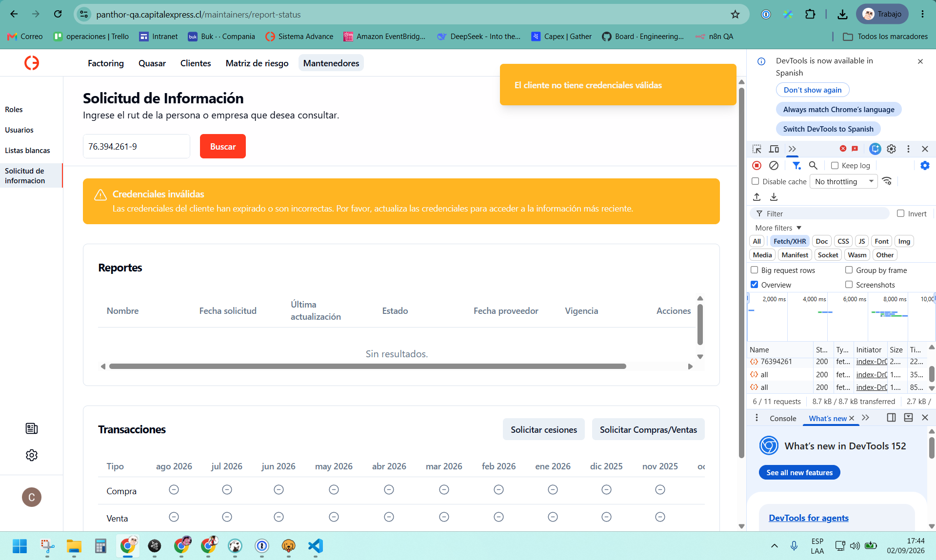Enable Group by frame checkbox

click(849, 270)
